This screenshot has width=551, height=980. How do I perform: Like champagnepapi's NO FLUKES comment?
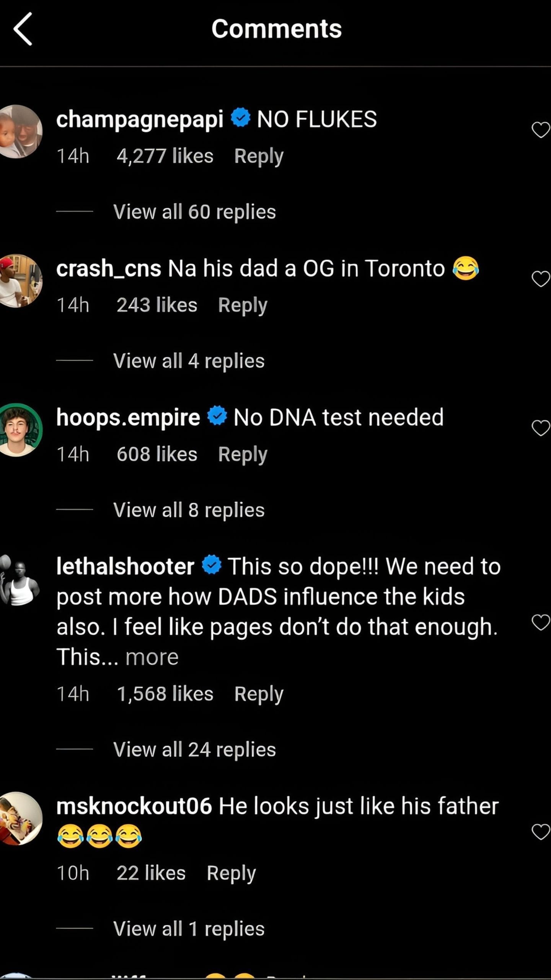click(x=540, y=130)
